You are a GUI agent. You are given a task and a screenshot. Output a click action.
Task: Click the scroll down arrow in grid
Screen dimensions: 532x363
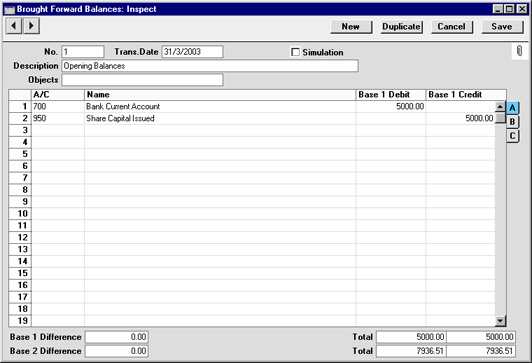pyautogui.click(x=500, y=321)
